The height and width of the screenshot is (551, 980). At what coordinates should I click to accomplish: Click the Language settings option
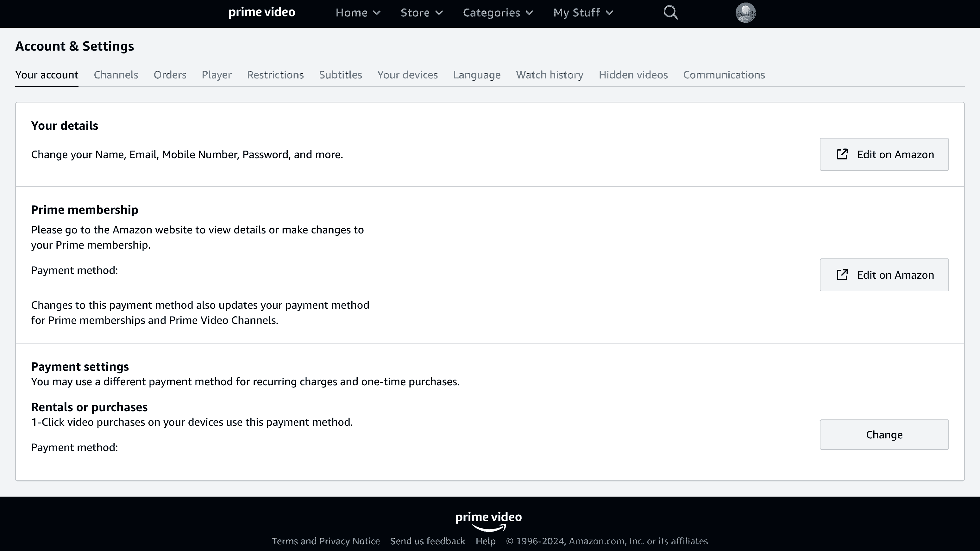tap(476, 75)
